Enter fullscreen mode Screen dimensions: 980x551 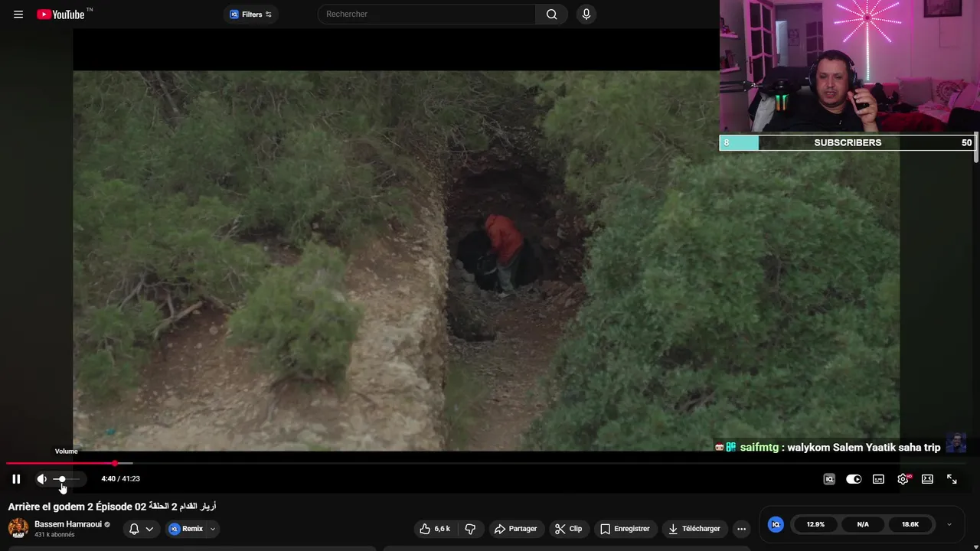pyautogui.click(x=952, y=479)
